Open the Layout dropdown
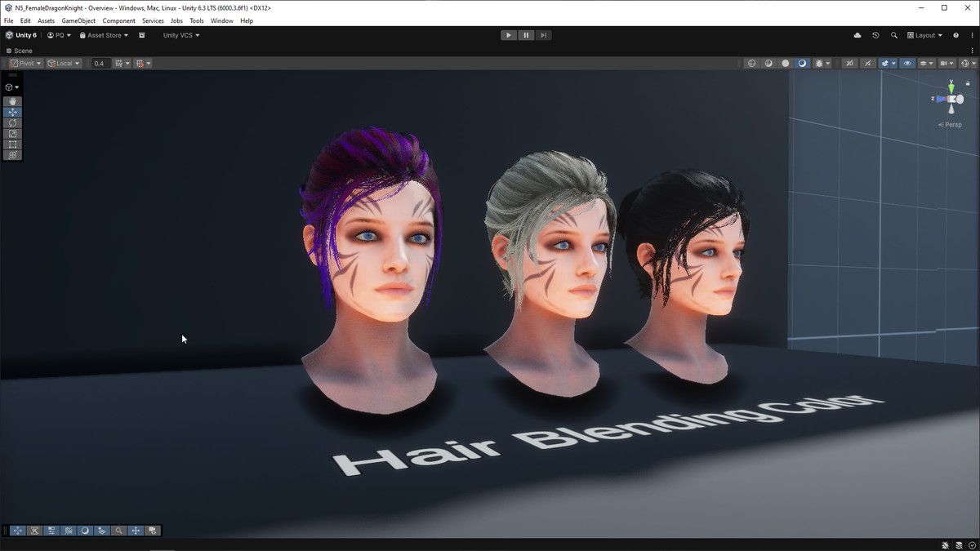 [924, 36]
